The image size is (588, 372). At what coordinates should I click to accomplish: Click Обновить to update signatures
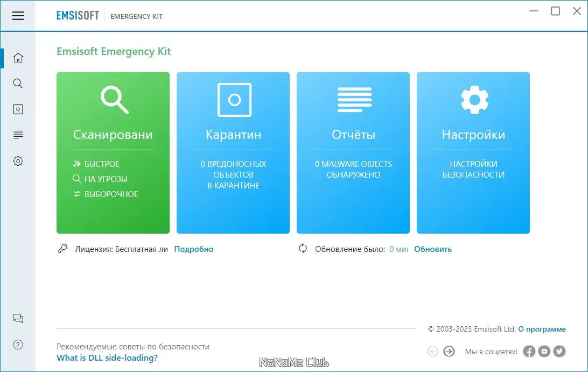click(x=432, y=249)
